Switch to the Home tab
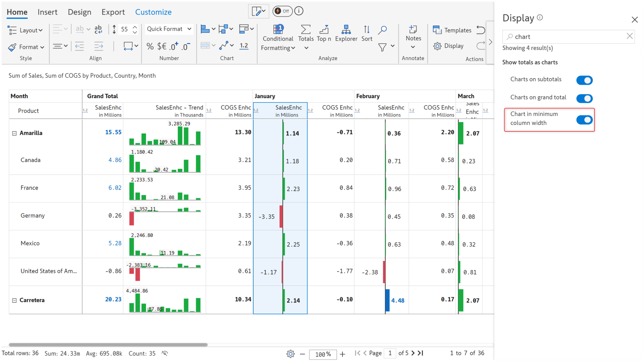The height and width of the screenshot is (362, 644). [17, 12]
